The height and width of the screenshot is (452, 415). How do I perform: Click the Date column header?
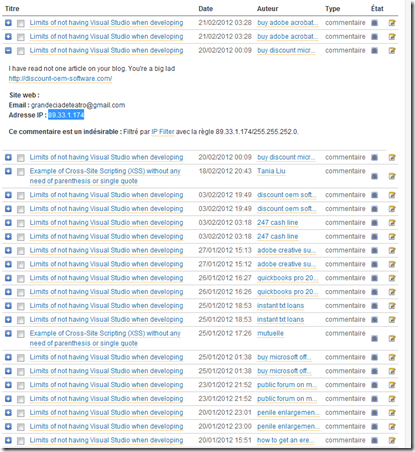point(206,9)
